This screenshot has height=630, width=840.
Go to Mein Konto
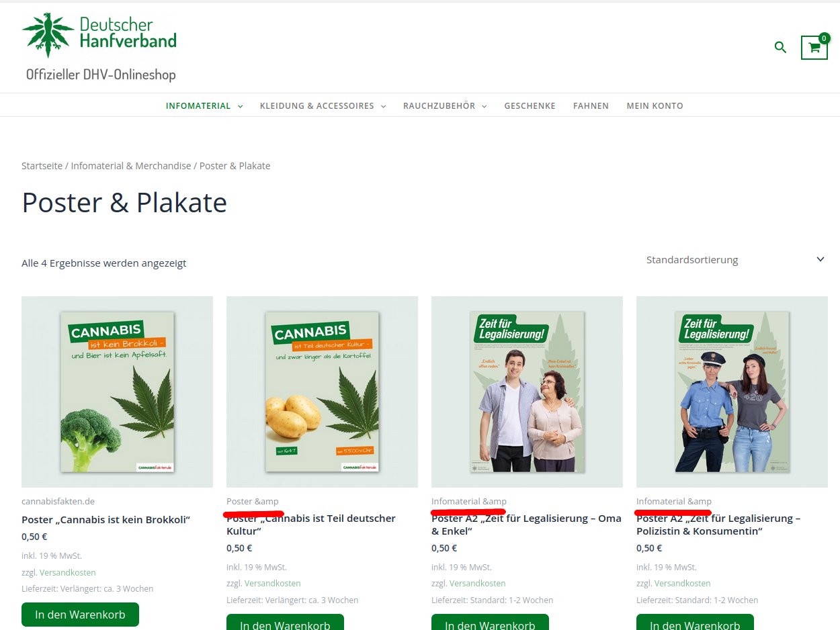655,106
